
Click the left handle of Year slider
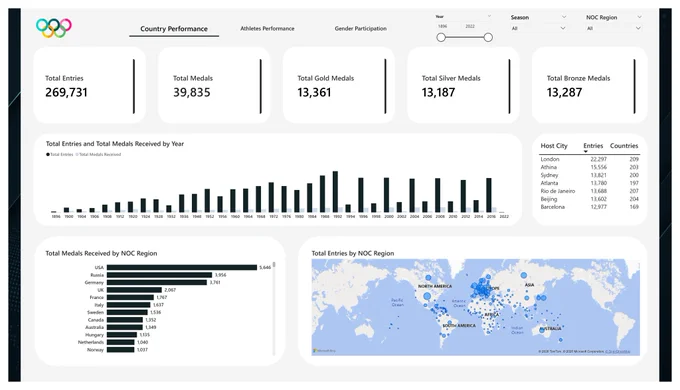(441, 37)
